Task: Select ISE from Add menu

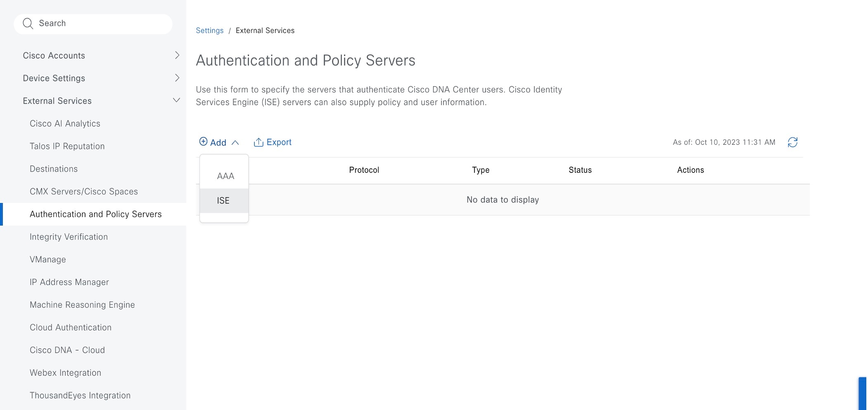Action: 224,200
